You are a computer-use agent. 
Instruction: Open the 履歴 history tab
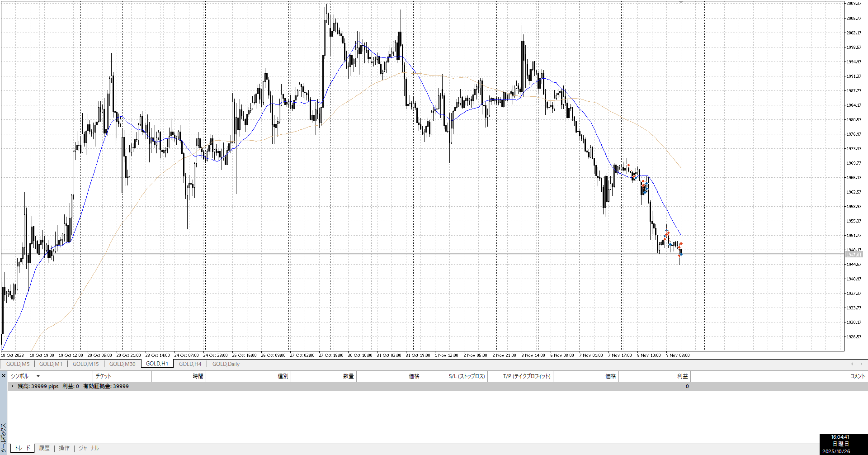pyautogui.click(x=44, y=448)
